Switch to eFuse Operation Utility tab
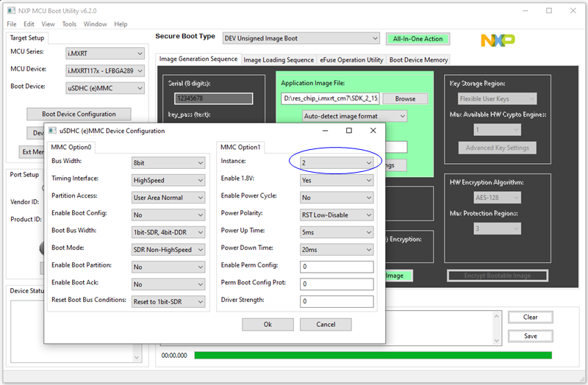The image size is (588, 385). tap(351, 60)
